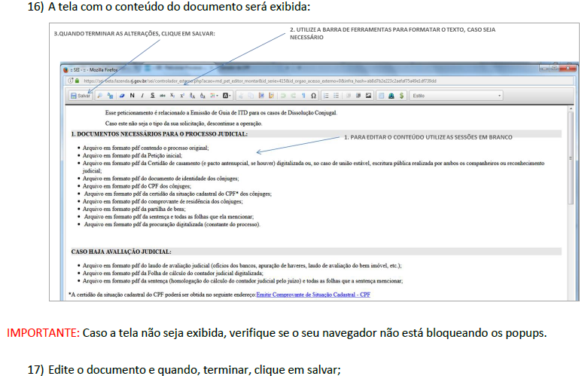Open the Estilo style dropdown
The width and height of the screenshot is (588, 376).
[x=456, y=96]
